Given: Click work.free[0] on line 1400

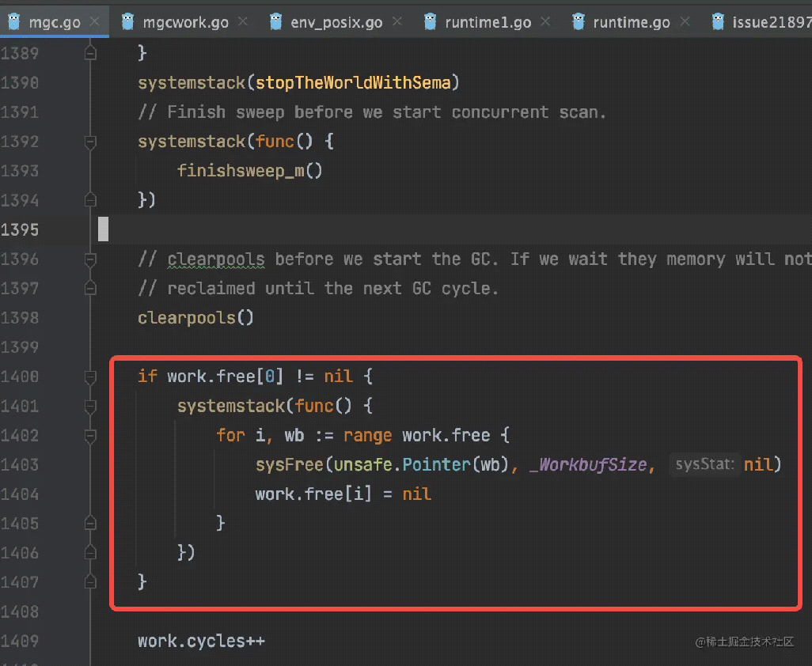Looking at the screenshot, I should click(x=226, y=377).
